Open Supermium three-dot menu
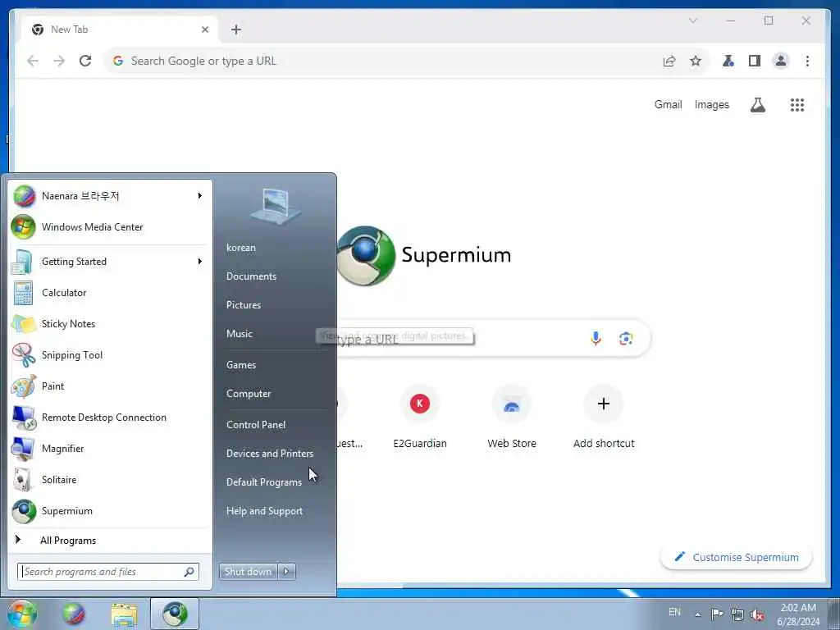Viewport: 840px width, 630px height. click(807, 61)
